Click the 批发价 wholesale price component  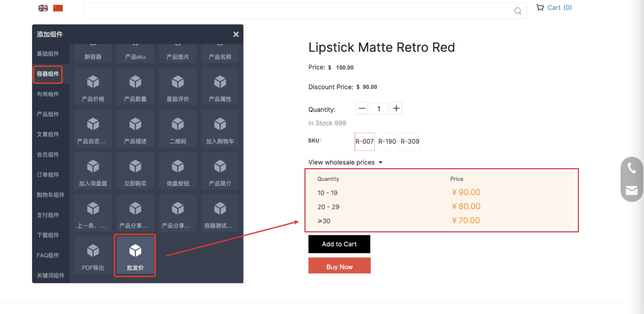135,255
